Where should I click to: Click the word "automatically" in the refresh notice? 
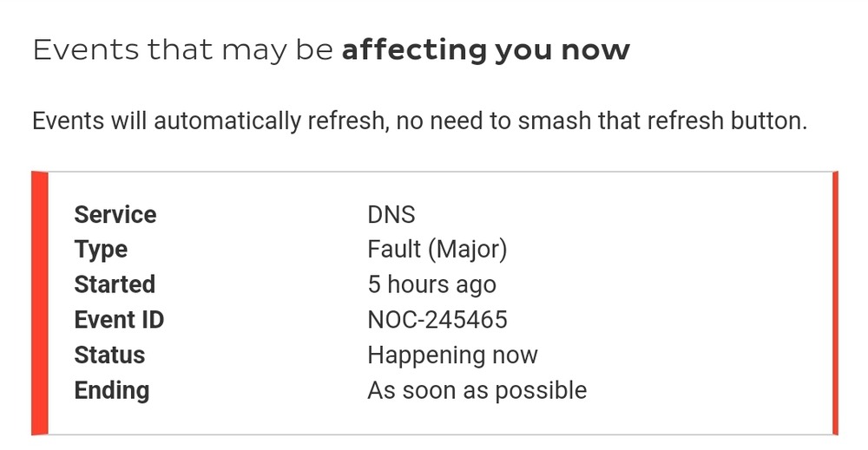click(x=222, y=121)
